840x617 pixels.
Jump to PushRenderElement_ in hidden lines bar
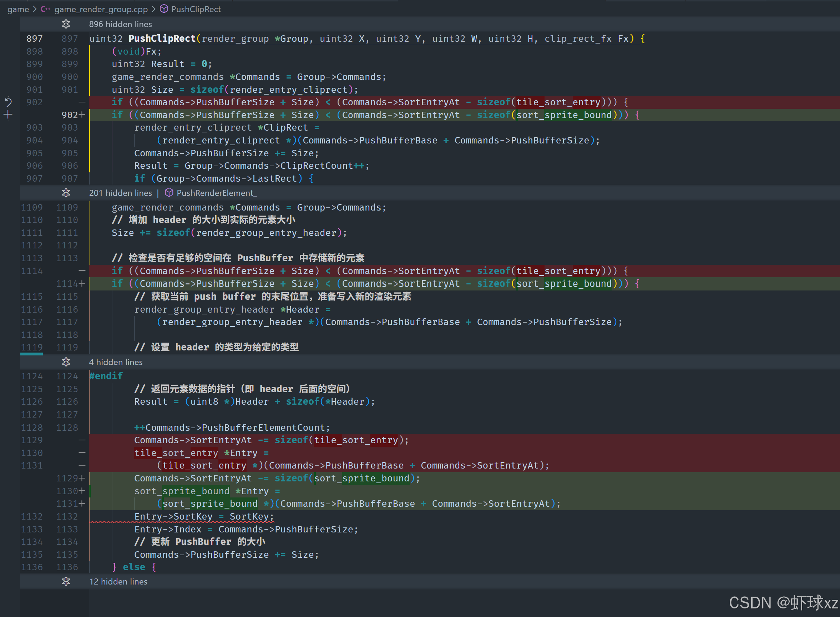216,193
